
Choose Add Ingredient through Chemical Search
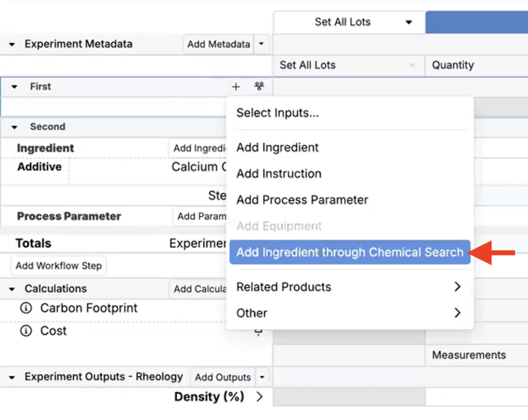click(350, 253)
